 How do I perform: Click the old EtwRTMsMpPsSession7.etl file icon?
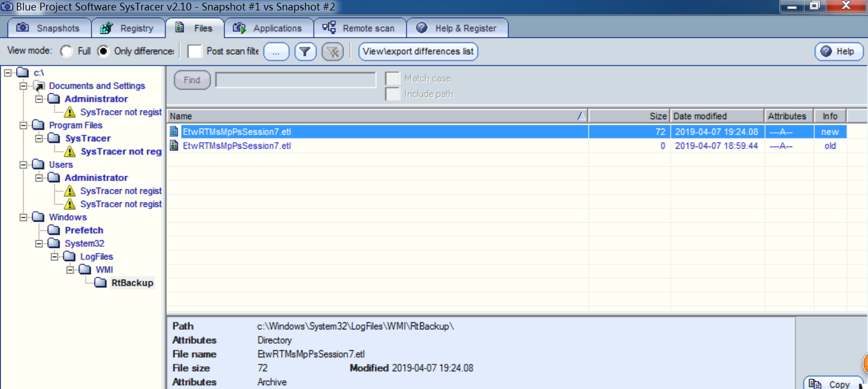pos(174,146)
